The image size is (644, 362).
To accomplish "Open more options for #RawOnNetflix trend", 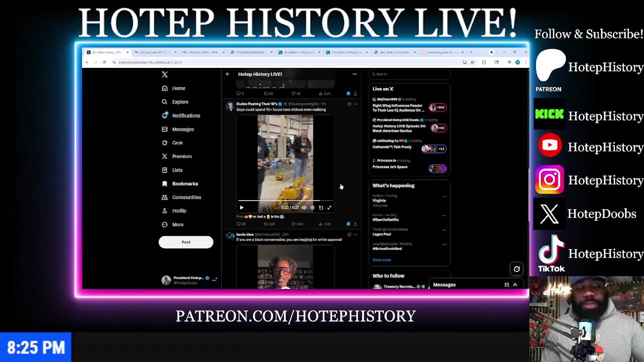I will (x=444, y=215).
